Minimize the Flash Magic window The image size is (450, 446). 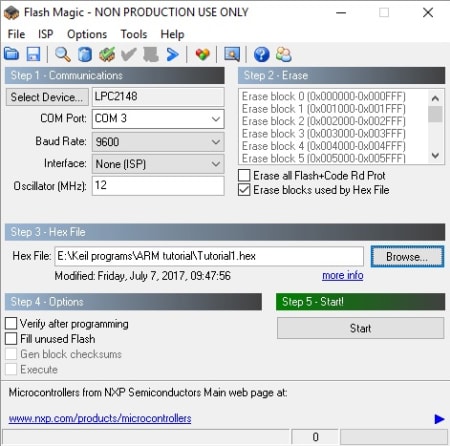click(341, 13)
